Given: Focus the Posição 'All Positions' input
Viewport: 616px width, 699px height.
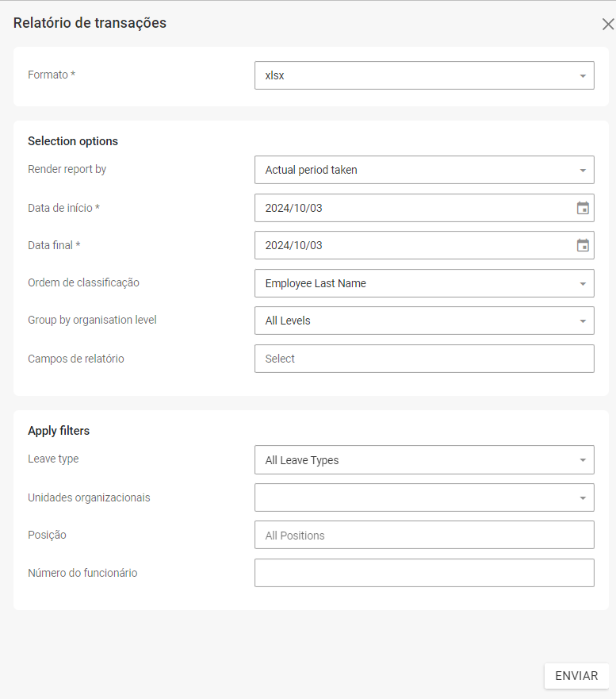Looking at the screenshot, I should point(423,536).
